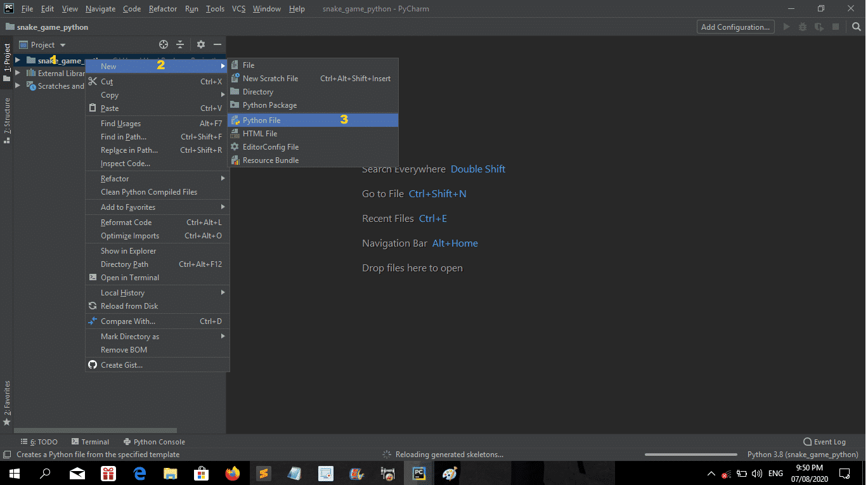Click the 'Add Configuration...' button

point(735,27)
